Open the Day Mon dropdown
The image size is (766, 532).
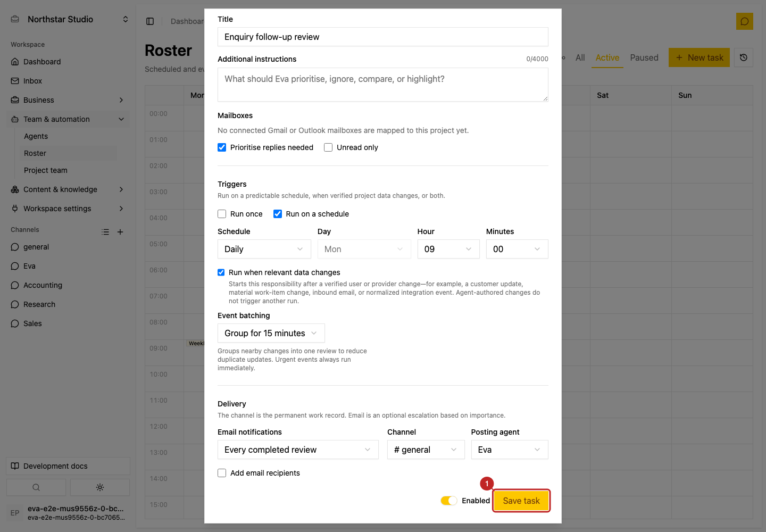[364, 249]
